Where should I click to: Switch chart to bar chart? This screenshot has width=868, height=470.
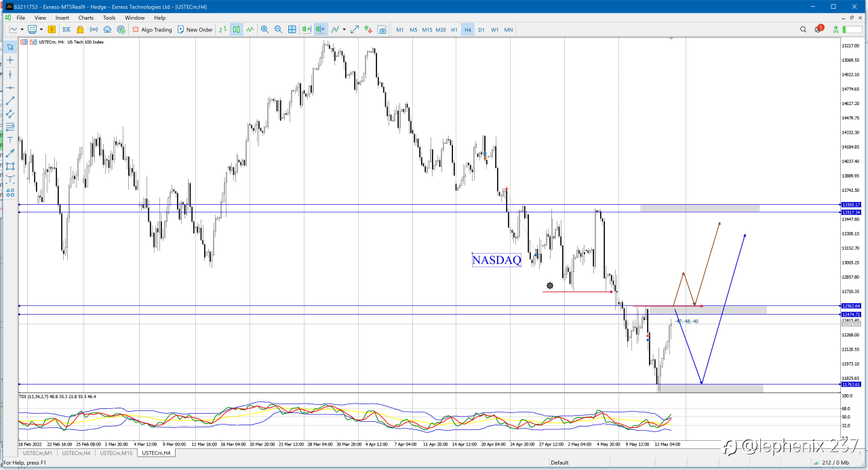[x=222, y=30]
